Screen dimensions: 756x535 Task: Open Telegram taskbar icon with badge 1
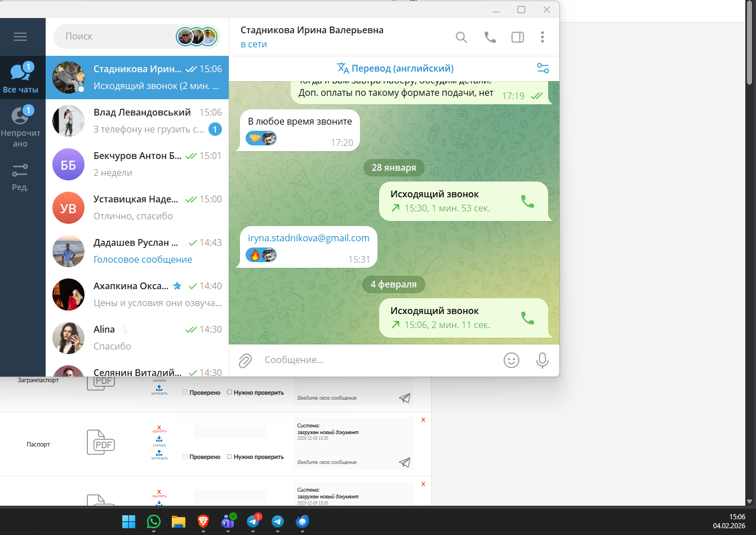point(254,521)
